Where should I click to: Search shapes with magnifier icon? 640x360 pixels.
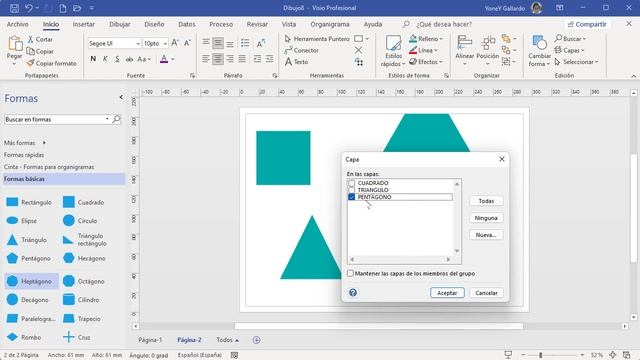[116, 119]
